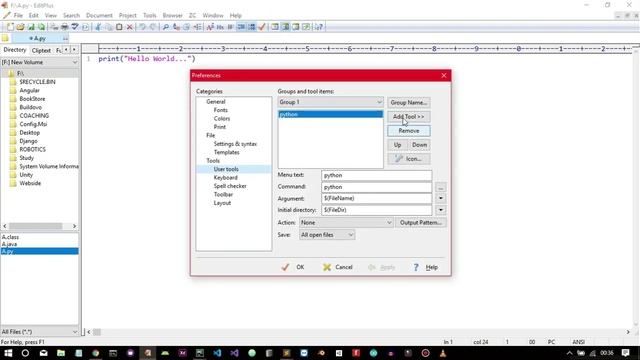The width and height of the screenshot is (640, 360).
Task: Open the All Files (*.*) filter dropdown
Action: pos(40,332)
